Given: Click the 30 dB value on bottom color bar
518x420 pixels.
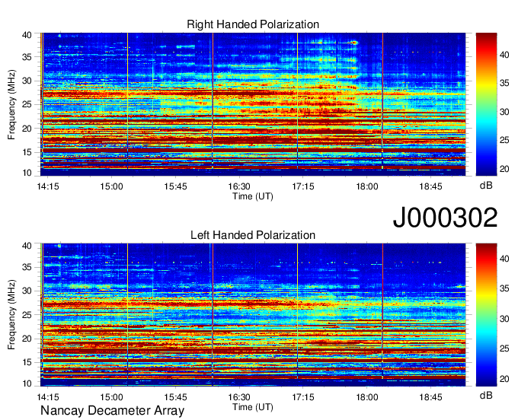Looking at the screenshot, I should (504, 319).
